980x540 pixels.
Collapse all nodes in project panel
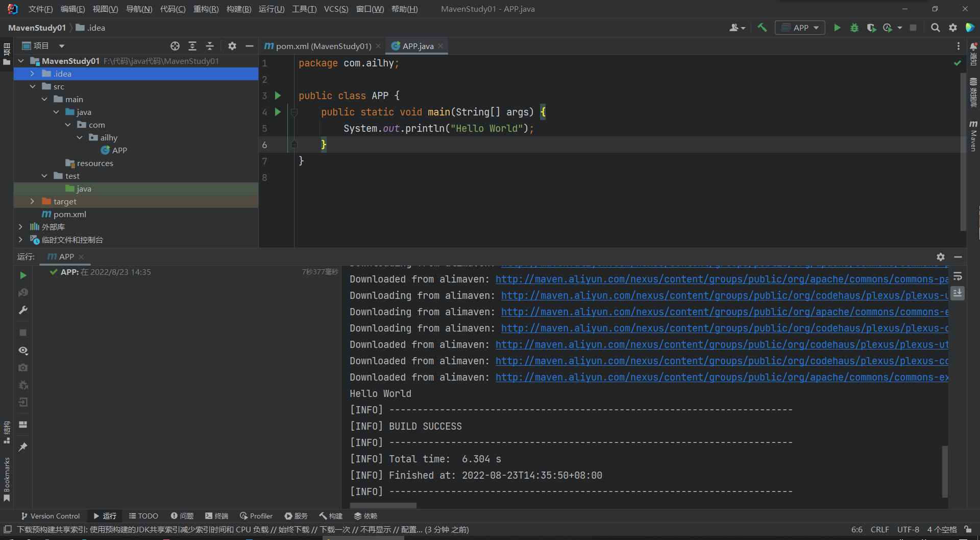[x=210, y=46]
